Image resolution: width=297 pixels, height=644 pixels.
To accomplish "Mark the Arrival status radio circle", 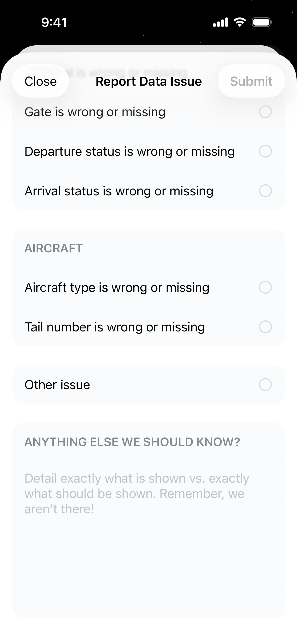I will [x=265, y=191].
